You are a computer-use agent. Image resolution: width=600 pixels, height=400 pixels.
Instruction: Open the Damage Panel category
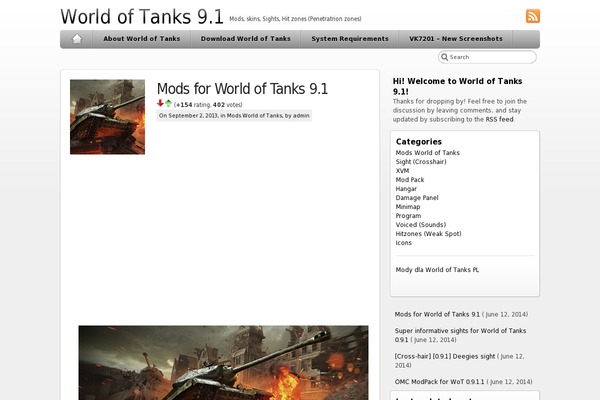[417, 198]
